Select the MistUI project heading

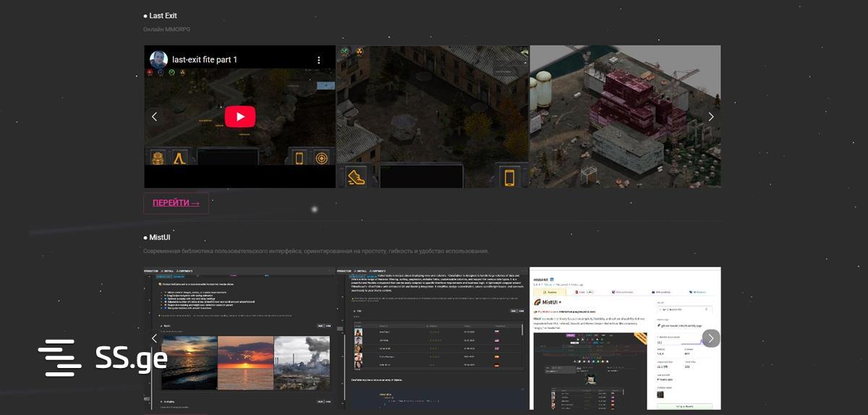coord(159,237)
